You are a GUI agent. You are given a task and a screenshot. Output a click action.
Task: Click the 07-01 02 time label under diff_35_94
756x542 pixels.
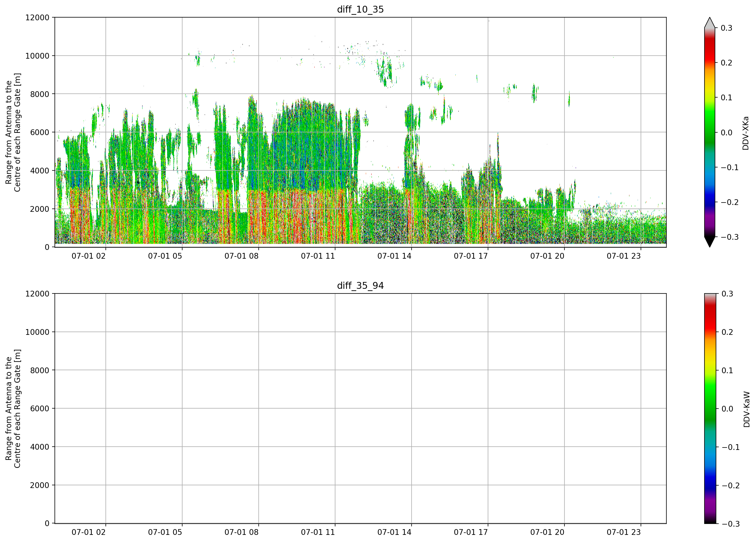click(89, 532)
